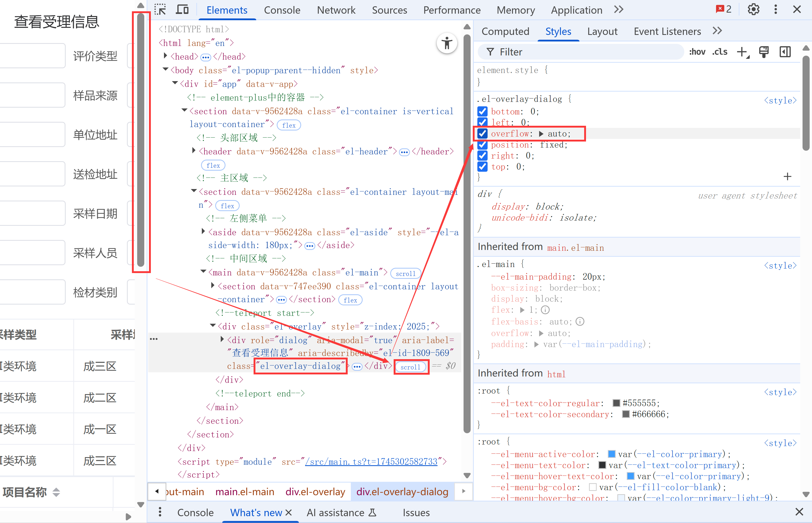Open the Computed styles tab
Screen dimensions: 812x523
click(x=505, y=32)
